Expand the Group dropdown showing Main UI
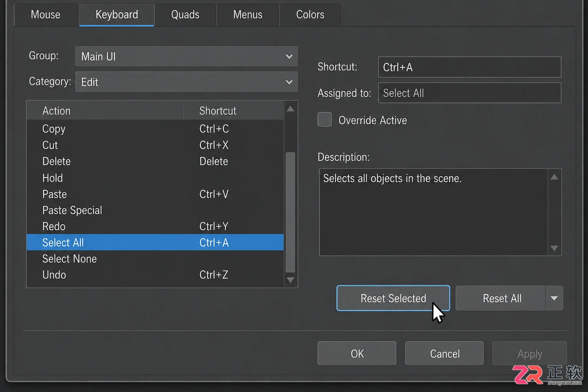The width and height of the screenshot is (588, 392). (x=187, y=56)
